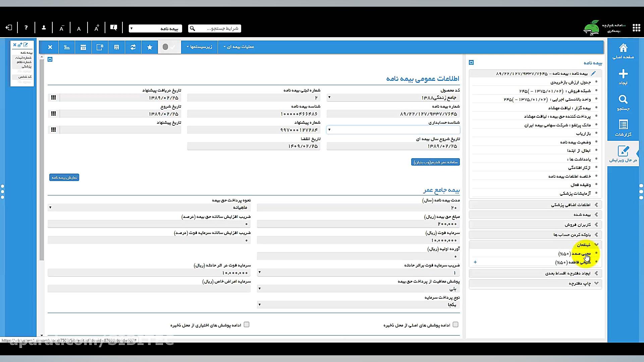Click the refresh arrows toolbar icon
The image size is (644, 362).
click(133, 47)
